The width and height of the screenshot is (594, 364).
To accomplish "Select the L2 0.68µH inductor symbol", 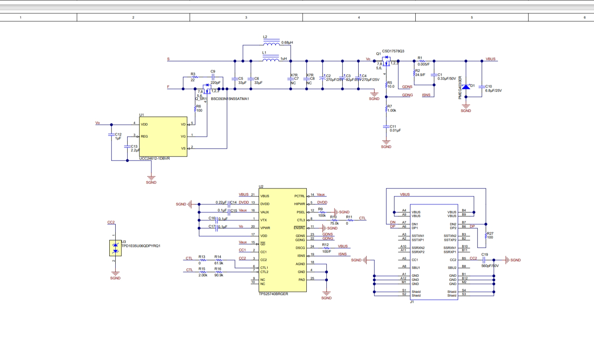I will point(271,43).
